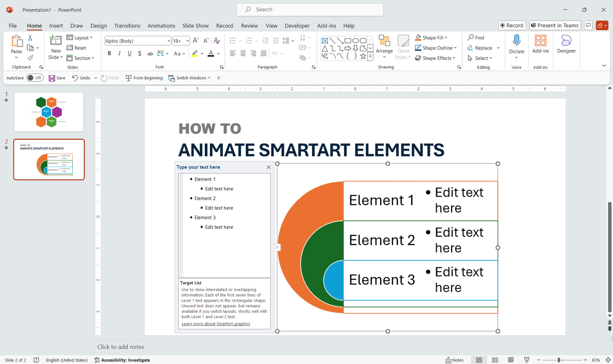Click Learn more about SmartArt graphics link
This screenshot has width=613, height=364.
(216, 324)
